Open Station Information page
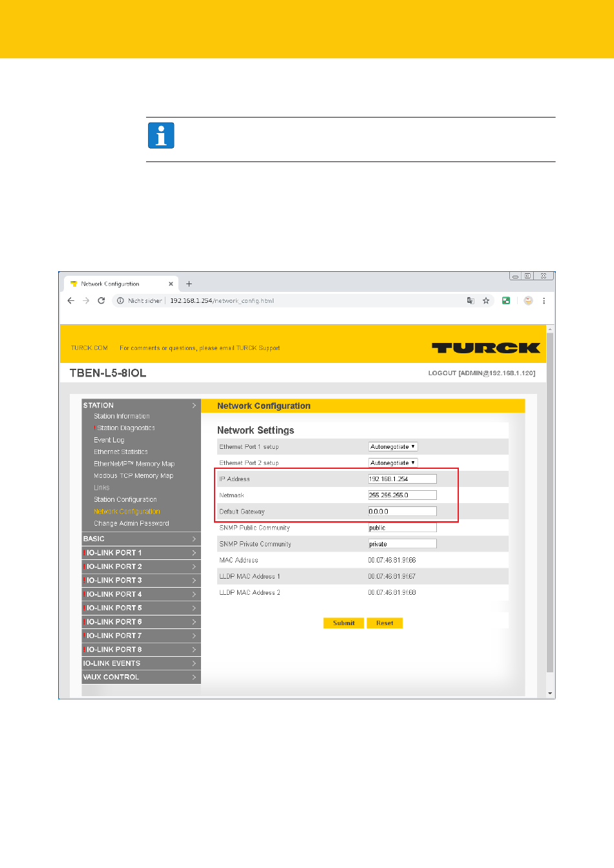This screenshot has width=614, height=868. pyautogui.click(x=122, y=417)
